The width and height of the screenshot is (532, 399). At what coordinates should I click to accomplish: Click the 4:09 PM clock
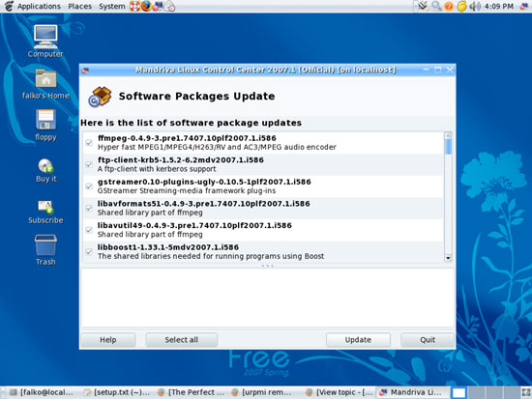tap(499, 6)
